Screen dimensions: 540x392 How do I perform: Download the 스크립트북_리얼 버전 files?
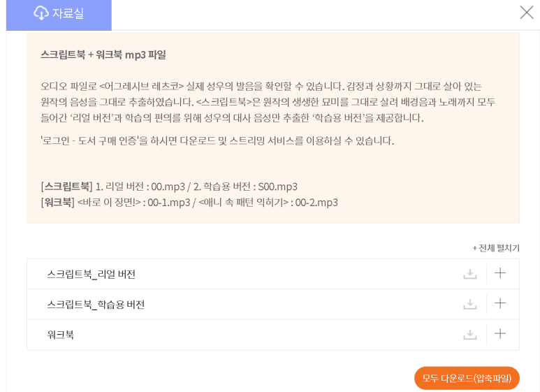tap(470, 274)
